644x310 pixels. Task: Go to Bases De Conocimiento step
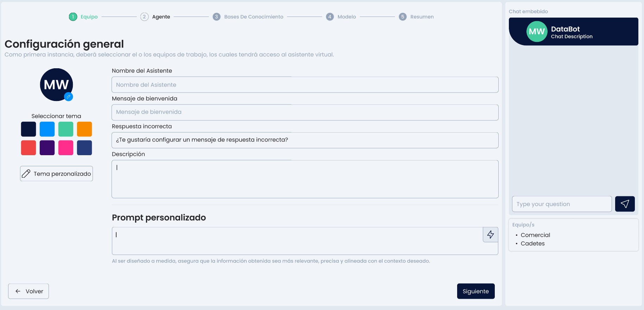click(253, 17)
